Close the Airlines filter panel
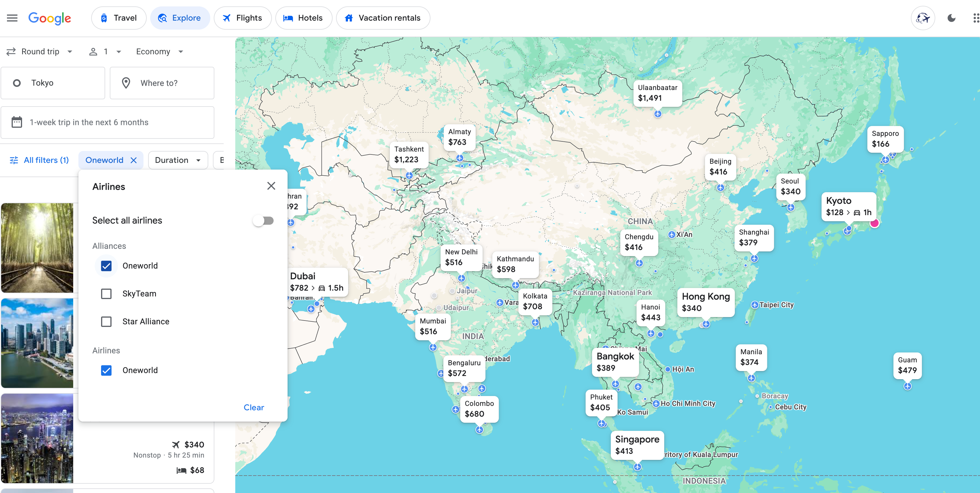The image size is (980, 493). pos(271,186)
